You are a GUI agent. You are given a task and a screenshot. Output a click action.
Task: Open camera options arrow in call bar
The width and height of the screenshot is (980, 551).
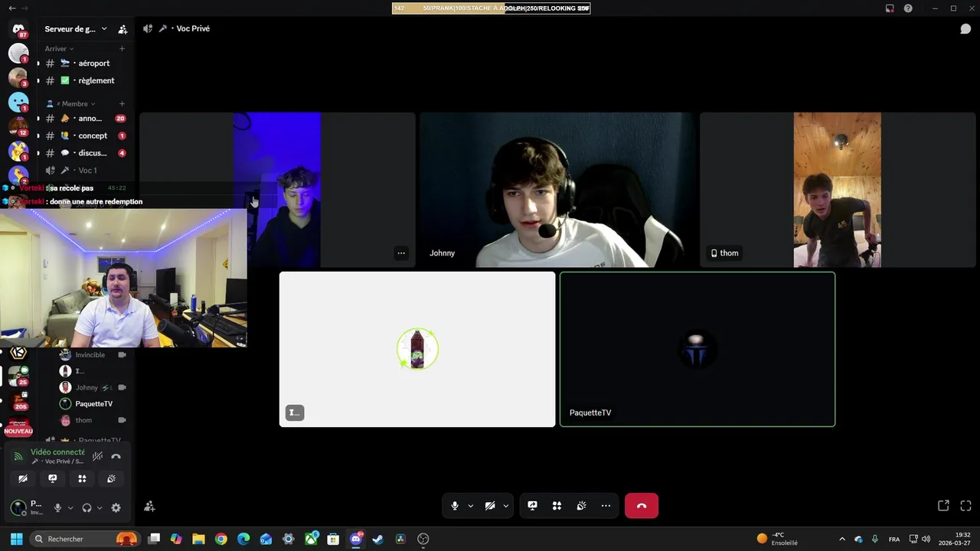point(505,506)
